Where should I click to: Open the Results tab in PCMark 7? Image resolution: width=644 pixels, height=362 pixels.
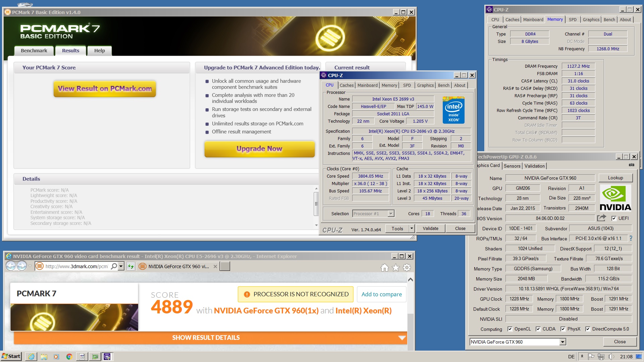coord(70,51)
